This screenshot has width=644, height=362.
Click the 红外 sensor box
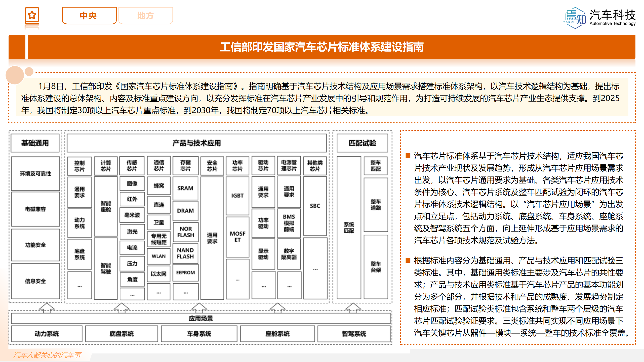click(x=132, y=199)
